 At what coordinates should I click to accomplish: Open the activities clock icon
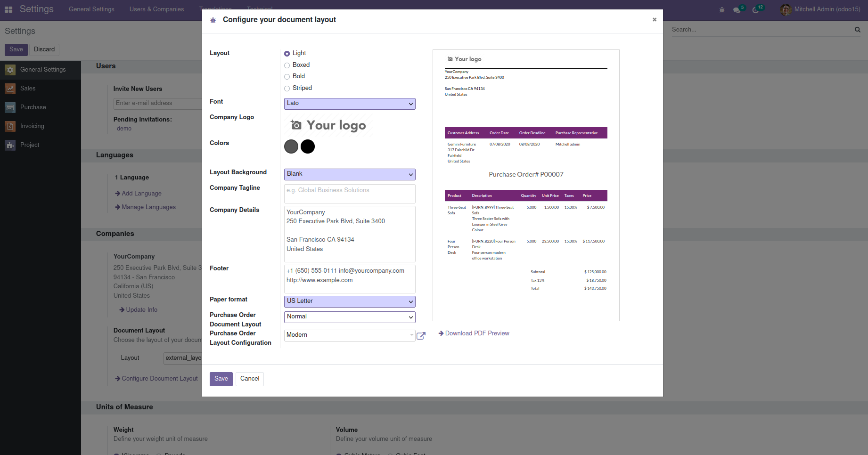[755, 10]
